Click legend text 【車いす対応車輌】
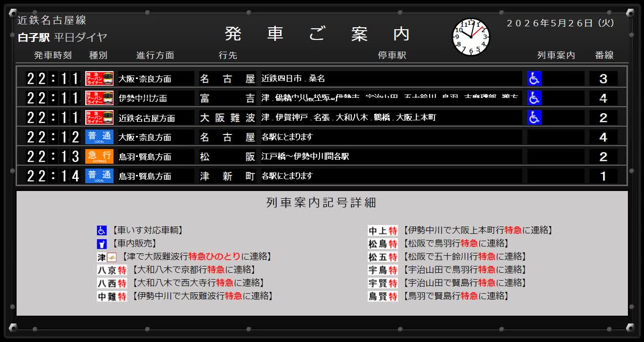The height and width of the screenshot is (342, 644). tap(148, 230)
